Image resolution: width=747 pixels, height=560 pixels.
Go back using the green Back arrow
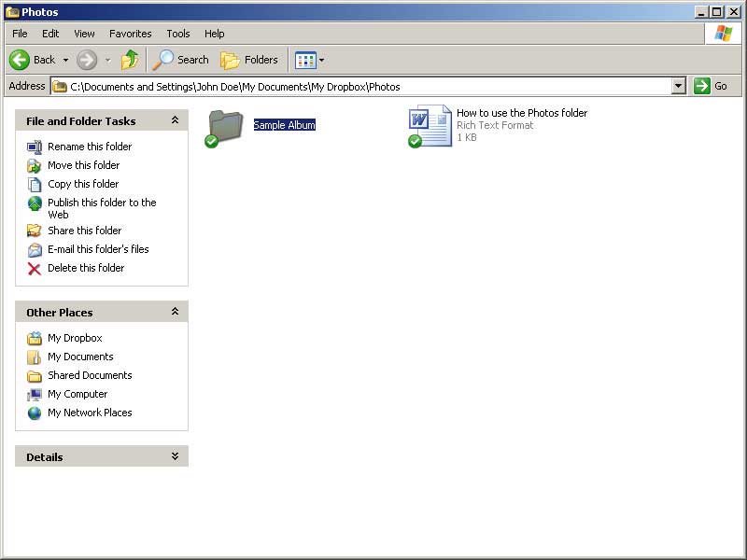pyautogui.click(x=20, y=60)
